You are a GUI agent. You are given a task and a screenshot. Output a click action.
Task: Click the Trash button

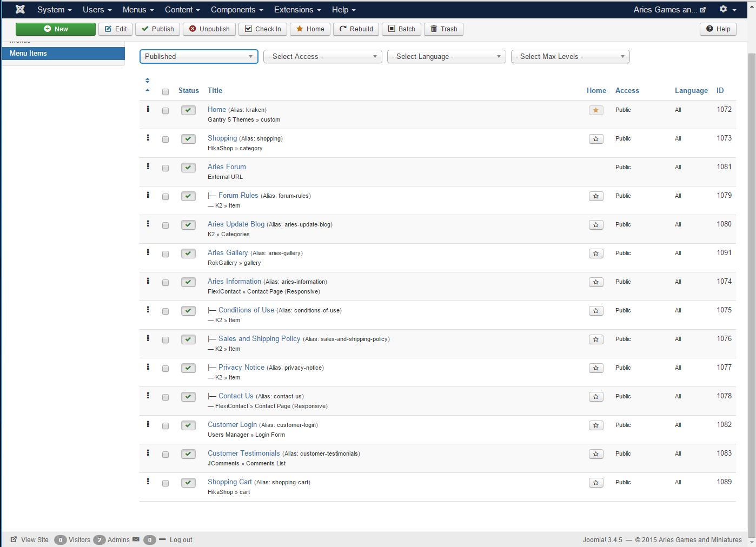coord(443,29)
